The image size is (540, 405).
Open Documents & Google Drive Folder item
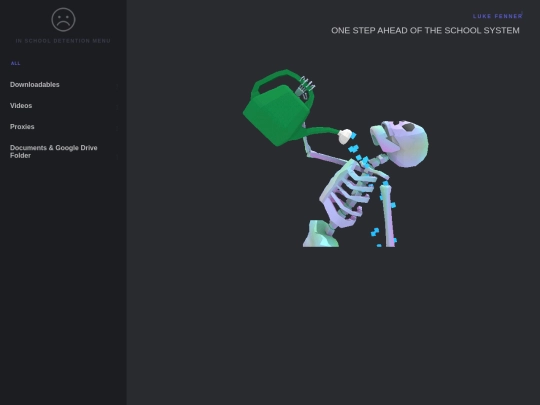point(54,152)
